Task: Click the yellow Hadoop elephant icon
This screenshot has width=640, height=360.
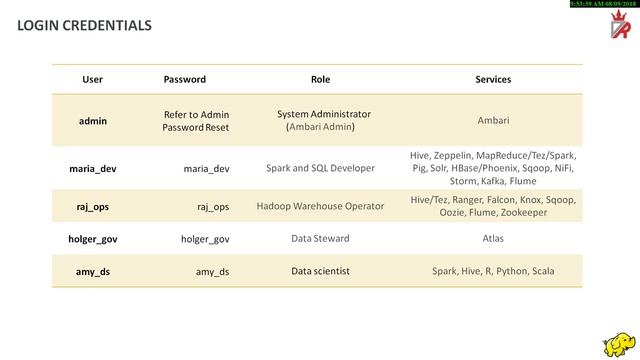Action: pos(619,345)
